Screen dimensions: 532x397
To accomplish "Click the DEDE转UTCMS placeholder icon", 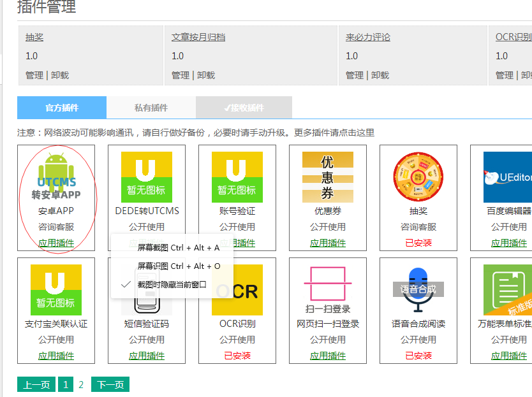I will pyautogui.click(x=147, y=177).
